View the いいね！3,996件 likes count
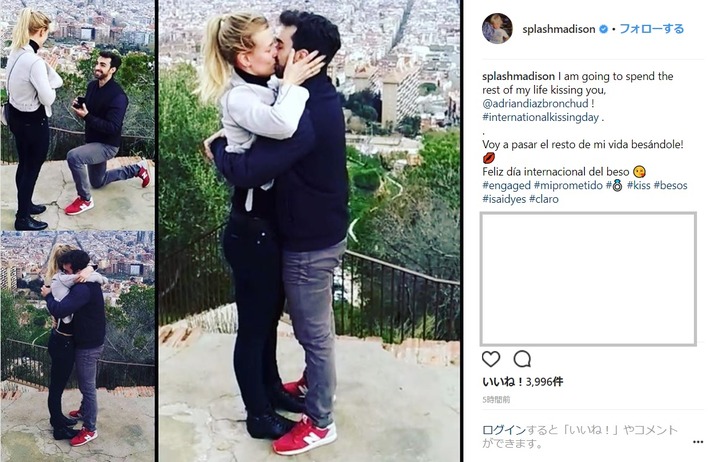The height and width of the screenshot is (462, 710). 523,382
